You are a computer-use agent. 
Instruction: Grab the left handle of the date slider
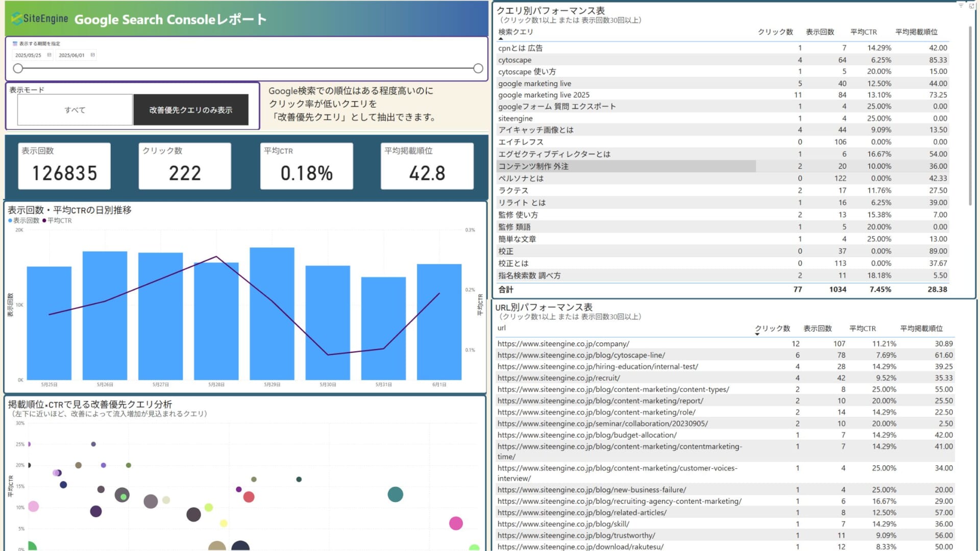point(18,68)
